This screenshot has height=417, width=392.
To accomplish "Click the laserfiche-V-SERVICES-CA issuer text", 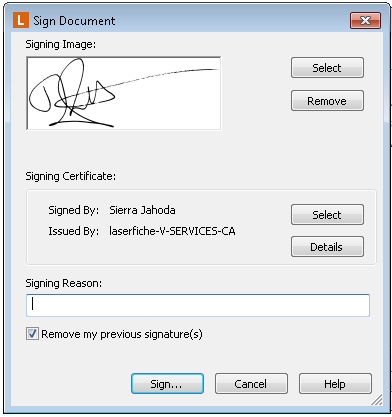I will click(172, 231).
